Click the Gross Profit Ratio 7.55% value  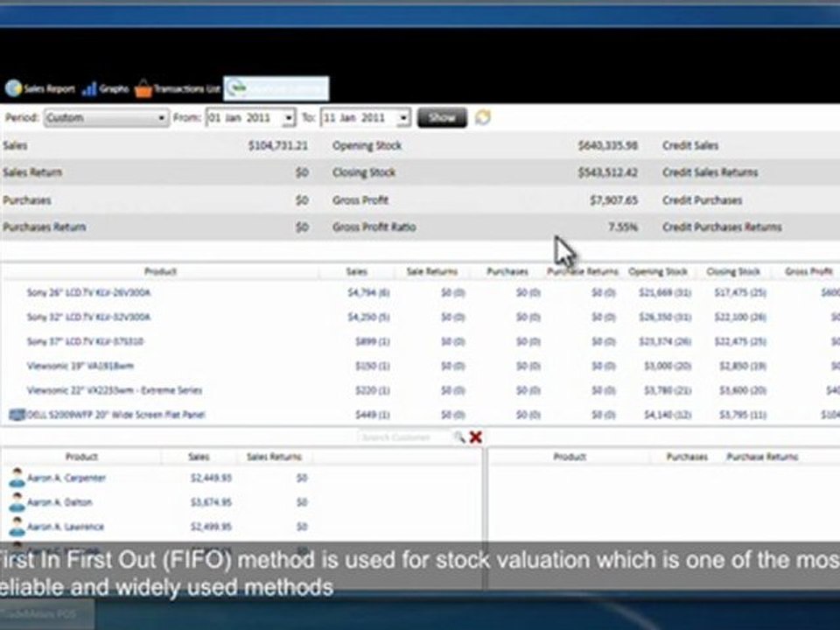tap(623, 227)
